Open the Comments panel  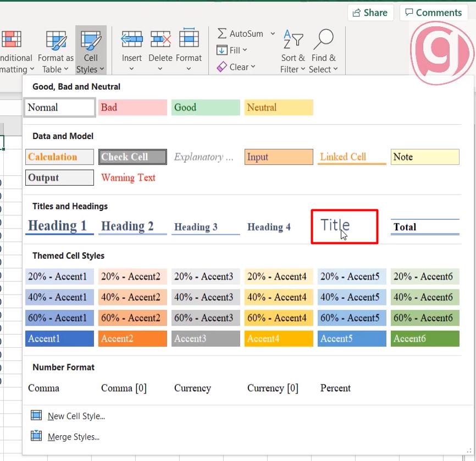click(x=434, y=12)
